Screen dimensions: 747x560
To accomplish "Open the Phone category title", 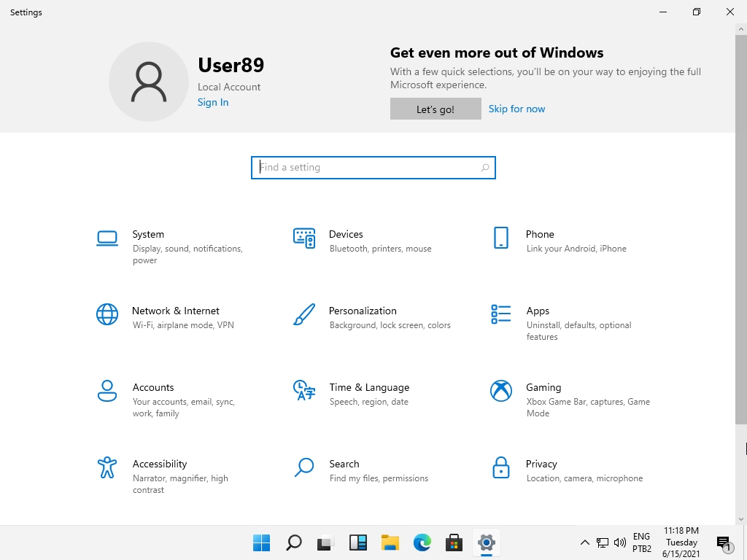I will coord(540,234).
